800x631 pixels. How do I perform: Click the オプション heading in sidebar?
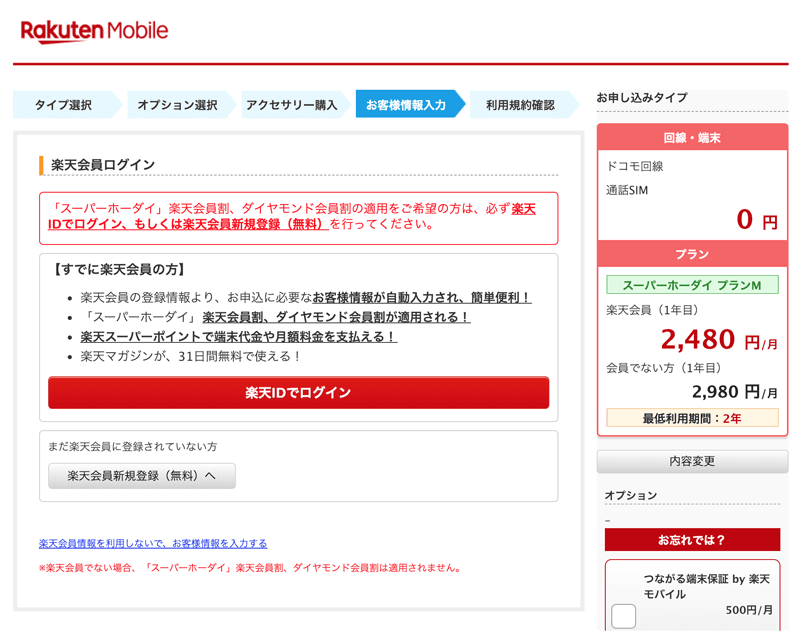631,495
